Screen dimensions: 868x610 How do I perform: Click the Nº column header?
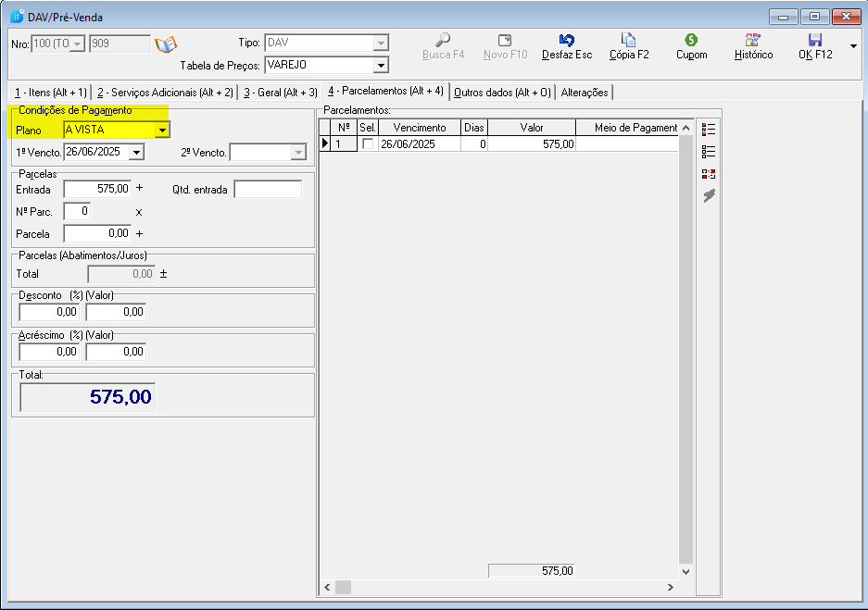(x=344, y=128)
